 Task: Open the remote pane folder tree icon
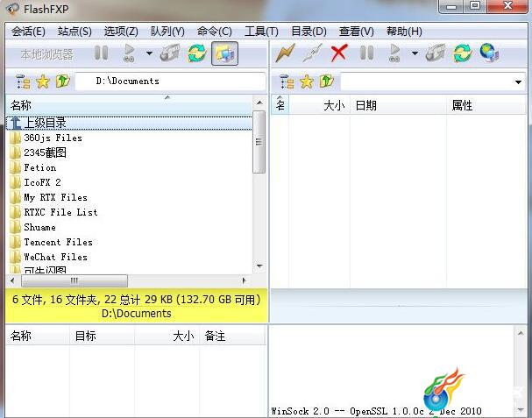[x=287, y=81]
